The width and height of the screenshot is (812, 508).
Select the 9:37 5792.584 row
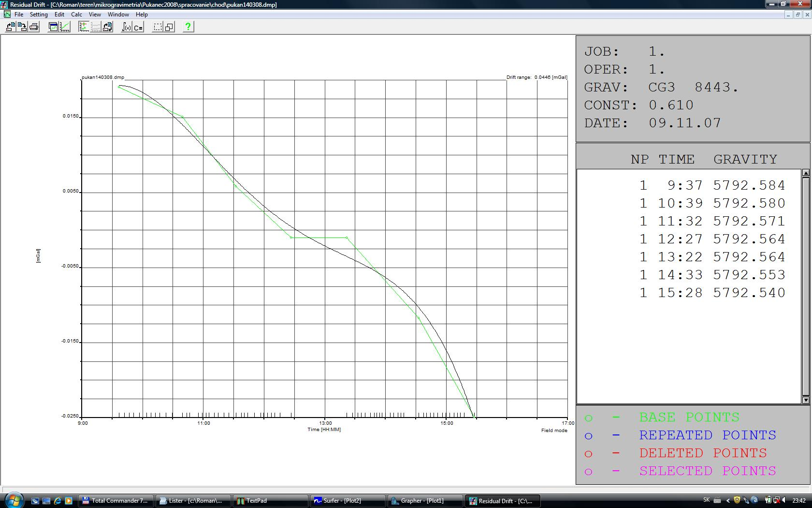click(x=712, y=185)
